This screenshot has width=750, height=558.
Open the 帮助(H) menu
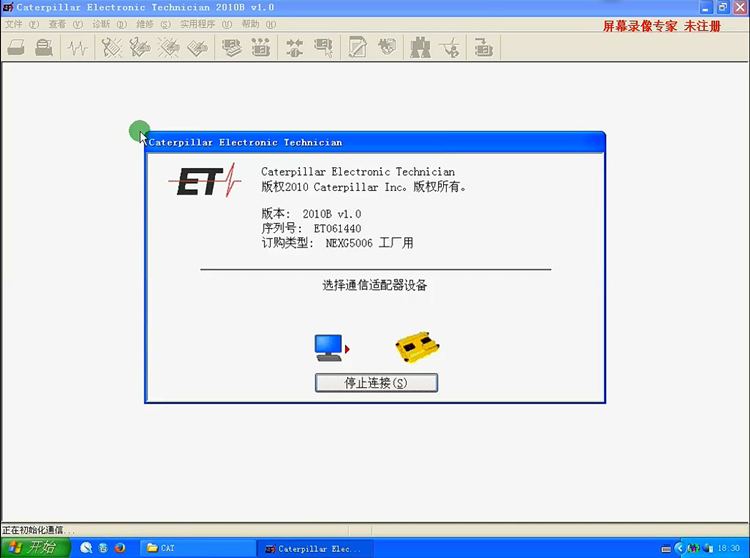pyautogui.click(x=259, y=24)
